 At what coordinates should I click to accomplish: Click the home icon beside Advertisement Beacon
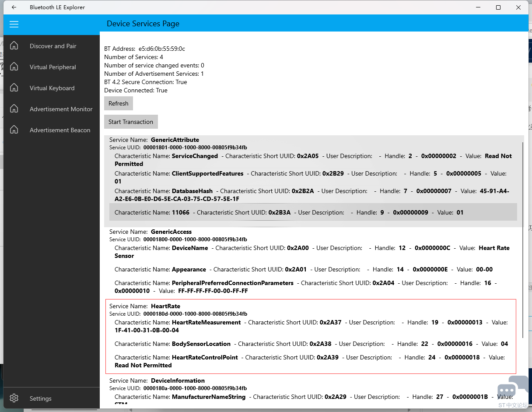coord(14,130)
